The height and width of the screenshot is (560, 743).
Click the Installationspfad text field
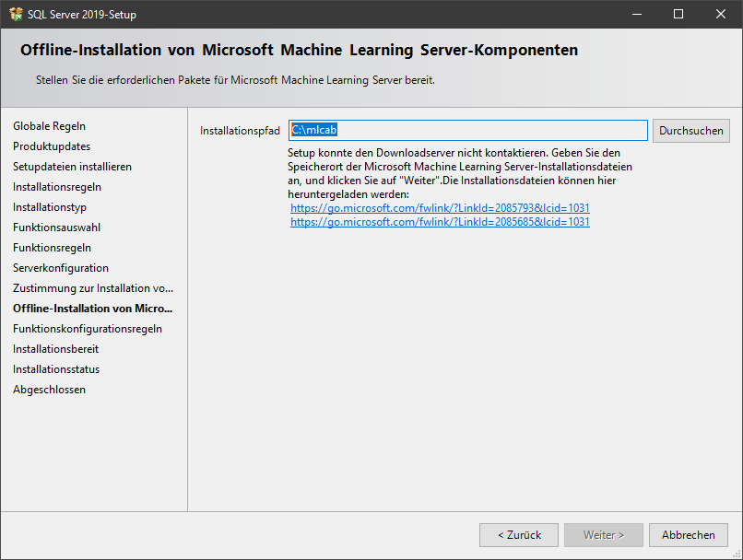[x=467, y=130]
